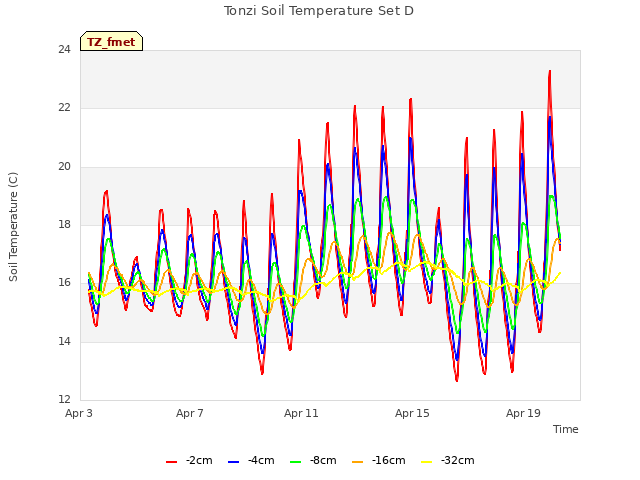Click the Soil Temperature (C) axis label
The image size is (640, 480).
click(13, 227)
